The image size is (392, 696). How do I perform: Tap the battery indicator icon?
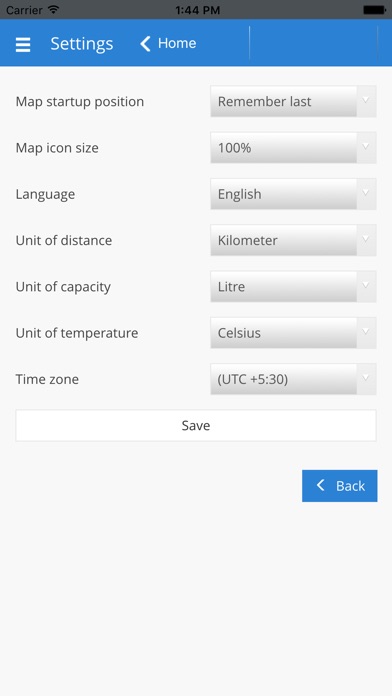pos(374,10)
